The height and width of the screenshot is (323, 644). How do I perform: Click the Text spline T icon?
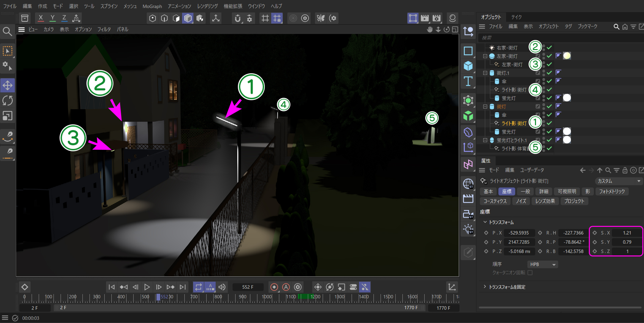point(468,81)
